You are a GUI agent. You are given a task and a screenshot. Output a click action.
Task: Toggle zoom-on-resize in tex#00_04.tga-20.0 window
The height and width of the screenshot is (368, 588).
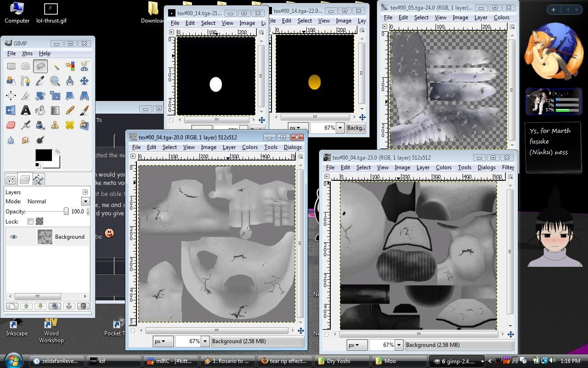300,156
